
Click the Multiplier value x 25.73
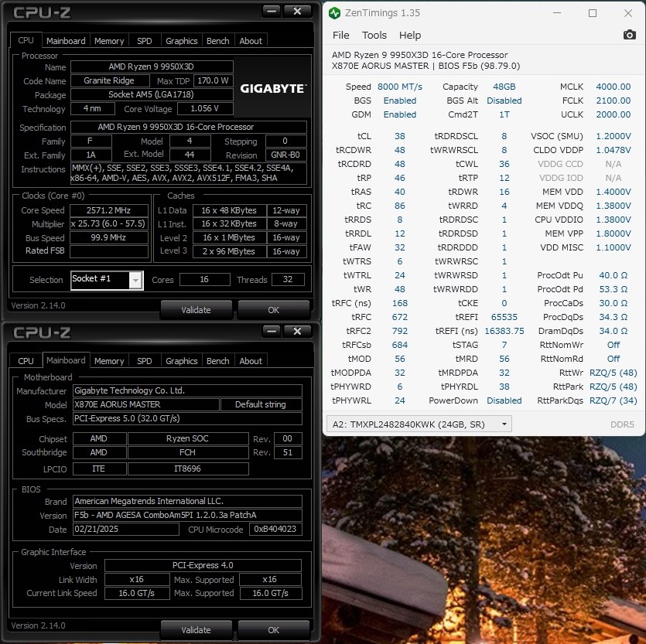[x=109, y=223]
